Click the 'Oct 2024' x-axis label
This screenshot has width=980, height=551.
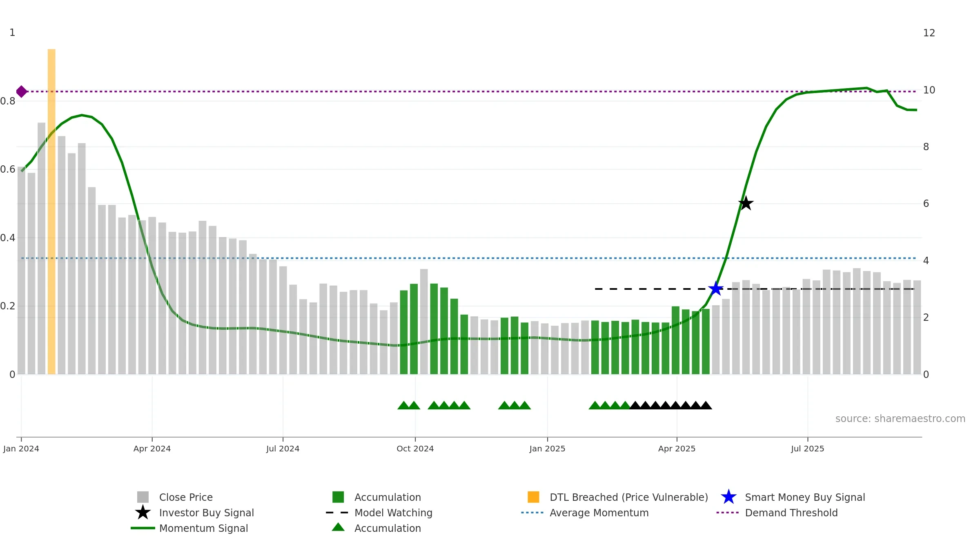415,449
